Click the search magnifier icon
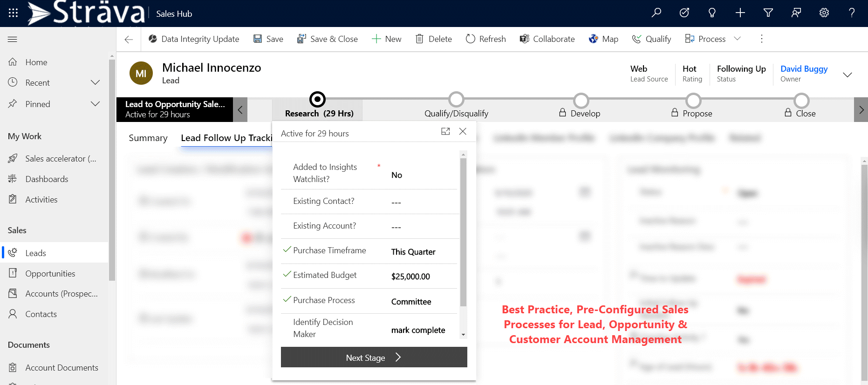The width and height of the screenshot is (868, 385). pos(656,13)
